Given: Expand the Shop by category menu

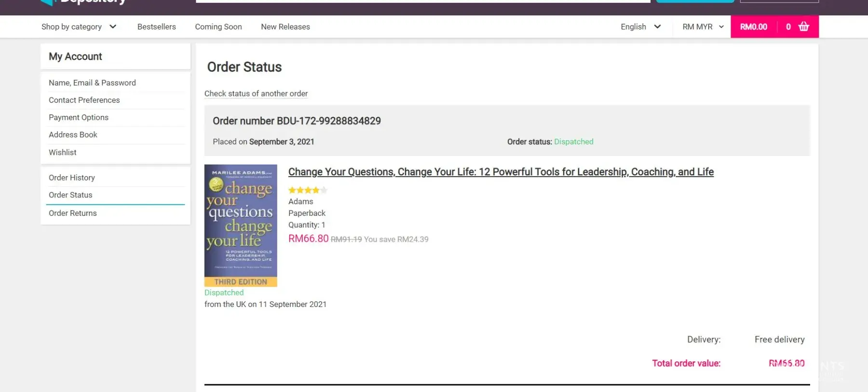Looking at the screenshot, I should 79,27.
